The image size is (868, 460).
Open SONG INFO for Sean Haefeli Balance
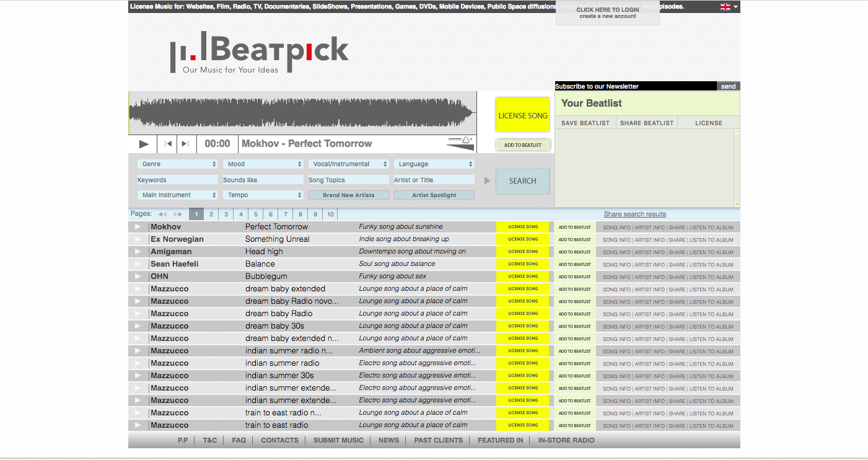(x=616, y=265)
